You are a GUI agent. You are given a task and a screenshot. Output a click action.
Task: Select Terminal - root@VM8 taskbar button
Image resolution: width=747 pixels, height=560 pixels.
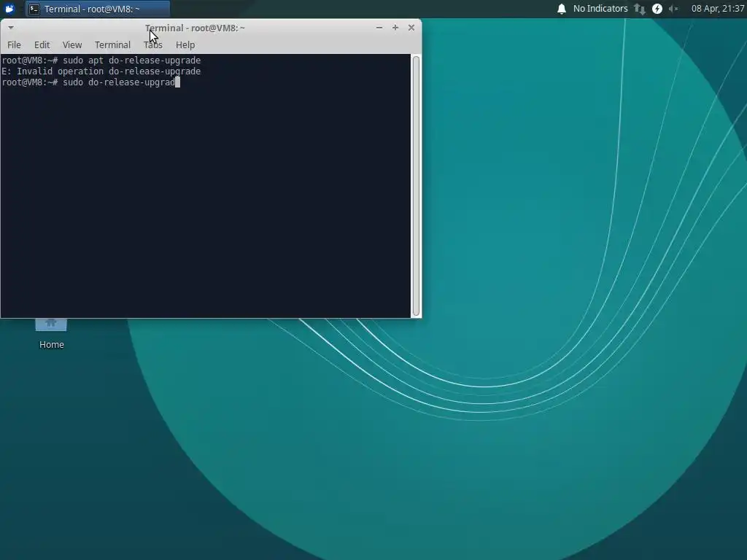pos(98,9)
